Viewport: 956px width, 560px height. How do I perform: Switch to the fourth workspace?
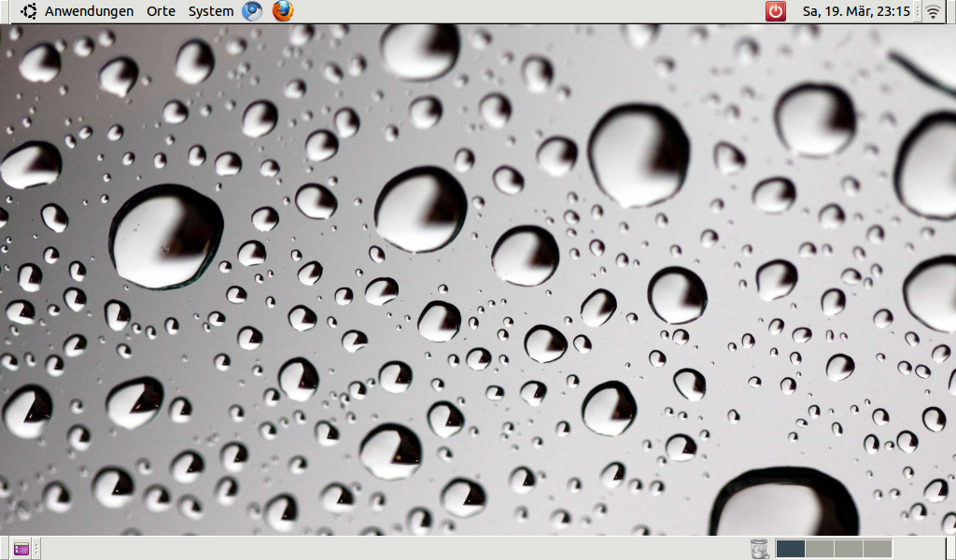878,549
